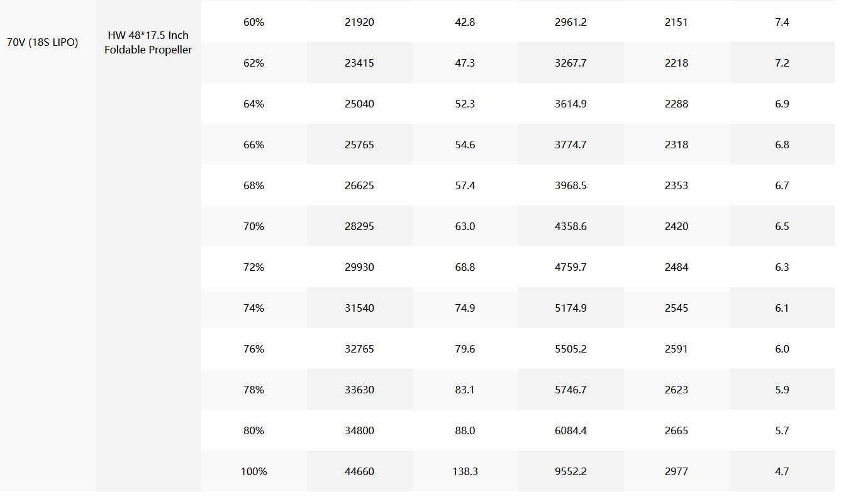846x504 pixels.
Task: Select current value 74.9
Action: tap(465, 308)
